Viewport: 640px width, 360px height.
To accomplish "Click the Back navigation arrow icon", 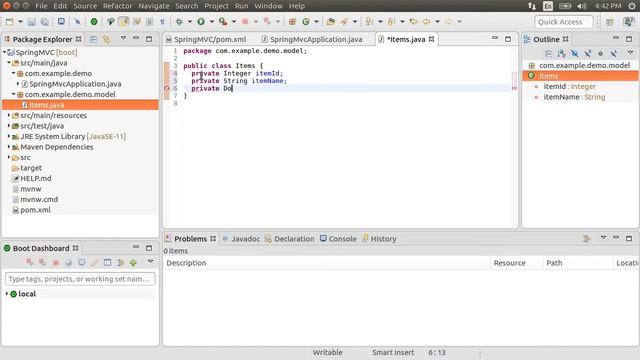I will [x=427, y=22].
